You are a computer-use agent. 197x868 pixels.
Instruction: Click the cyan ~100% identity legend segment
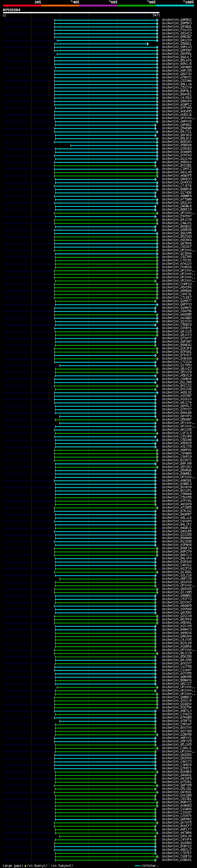click(x=175, y=6)
